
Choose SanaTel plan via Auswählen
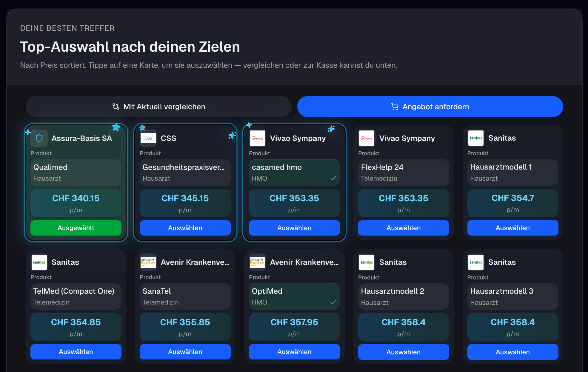(x=185, y=352)
